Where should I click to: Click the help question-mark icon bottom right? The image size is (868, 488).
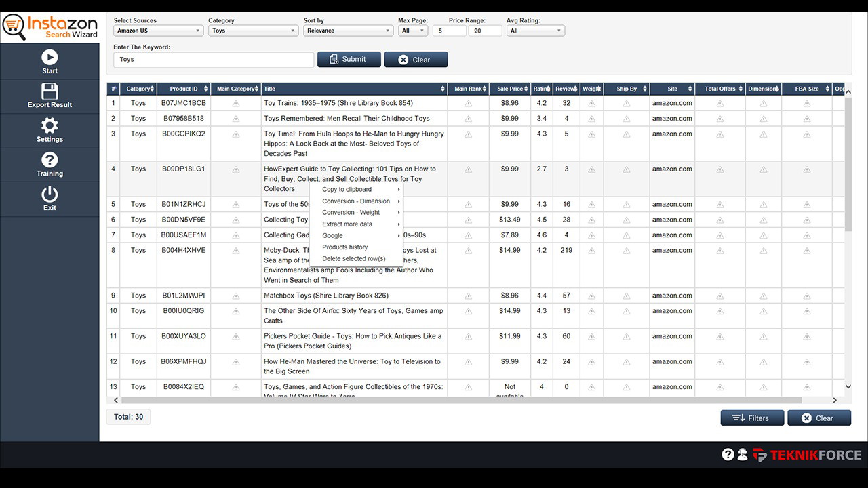(x=729, y=453)
